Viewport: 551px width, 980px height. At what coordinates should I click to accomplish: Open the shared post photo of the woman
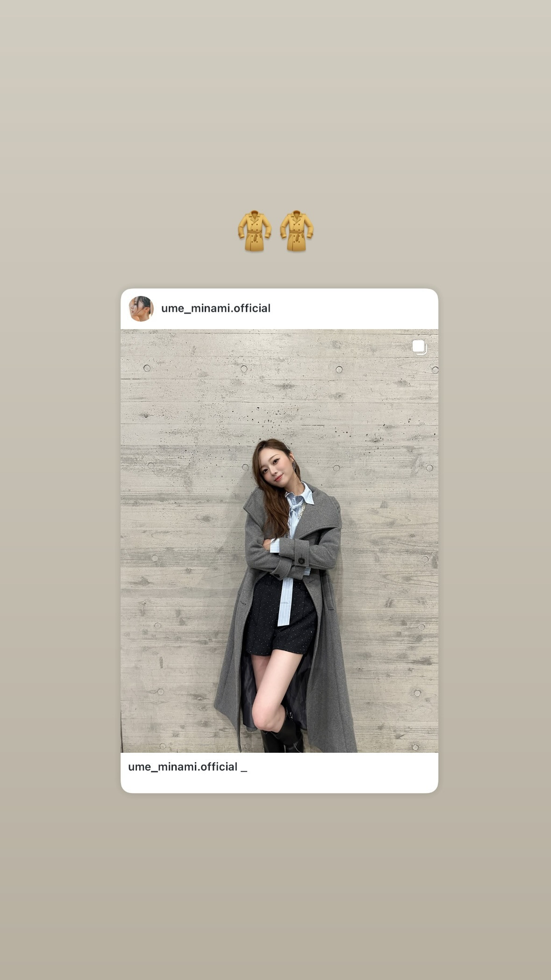pyautogui.click(x=279, y=541)
